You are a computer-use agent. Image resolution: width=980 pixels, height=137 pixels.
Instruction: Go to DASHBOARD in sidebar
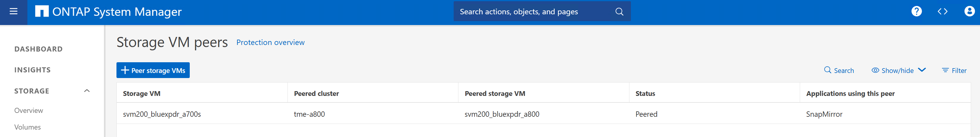38,49
